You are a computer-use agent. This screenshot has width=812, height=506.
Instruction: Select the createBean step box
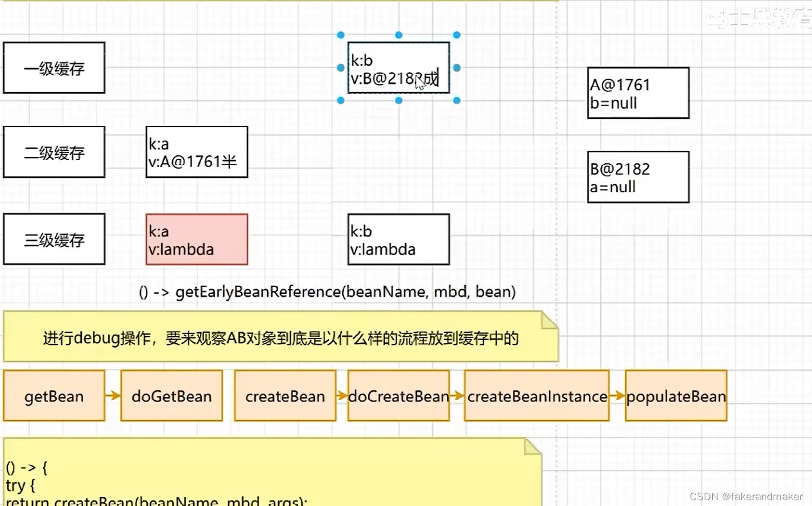[x=285, y=396]
